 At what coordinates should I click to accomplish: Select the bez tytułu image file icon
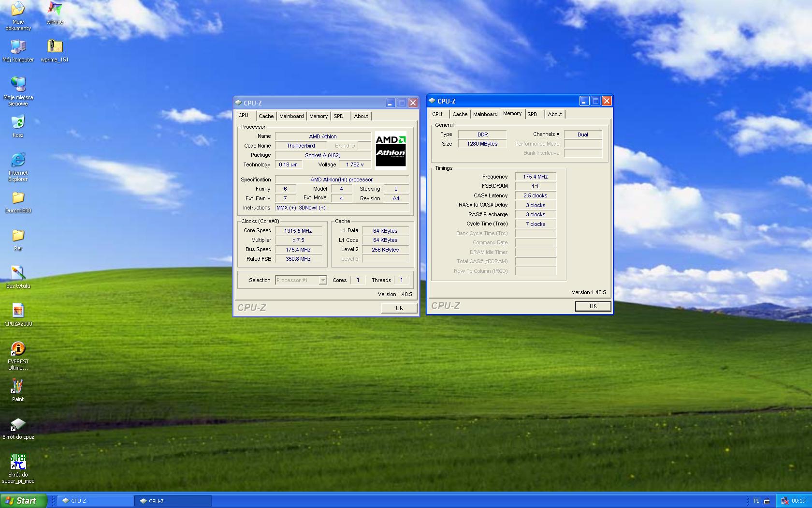click(18, 277)
